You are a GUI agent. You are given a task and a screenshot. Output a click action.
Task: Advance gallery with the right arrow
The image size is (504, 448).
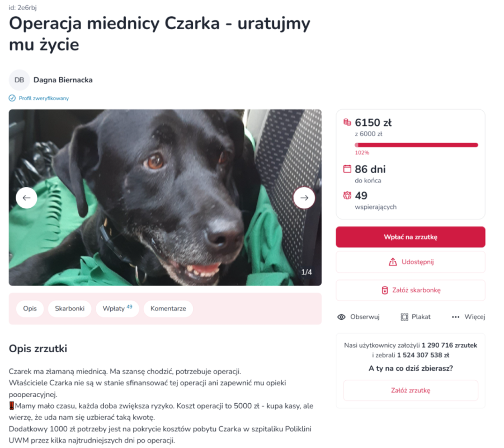(304, 198)
